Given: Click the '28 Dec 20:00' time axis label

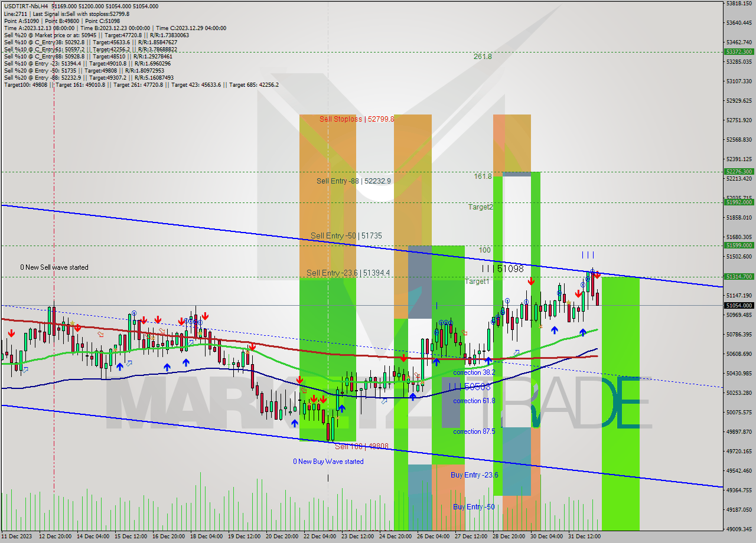Looking at the screenshot, I should [x=509, y=537].
